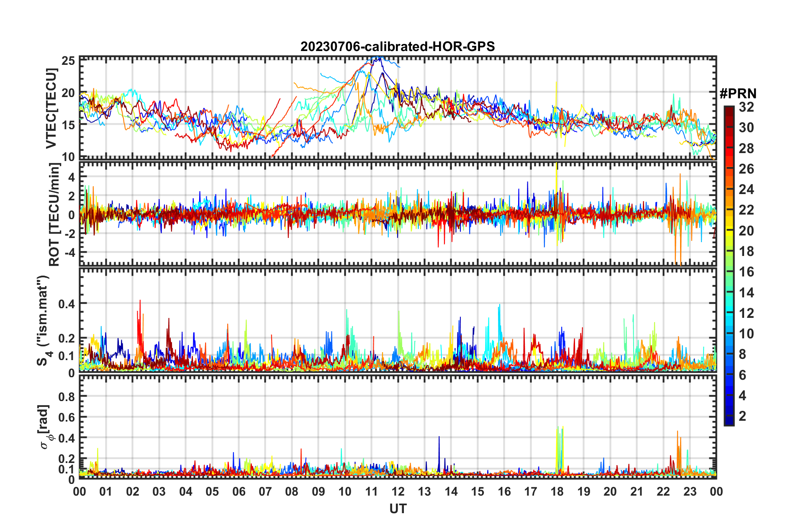Click the UT axis hour label 01
The width and height of the screenshot is (796, 532).
[x=106, y=491]
